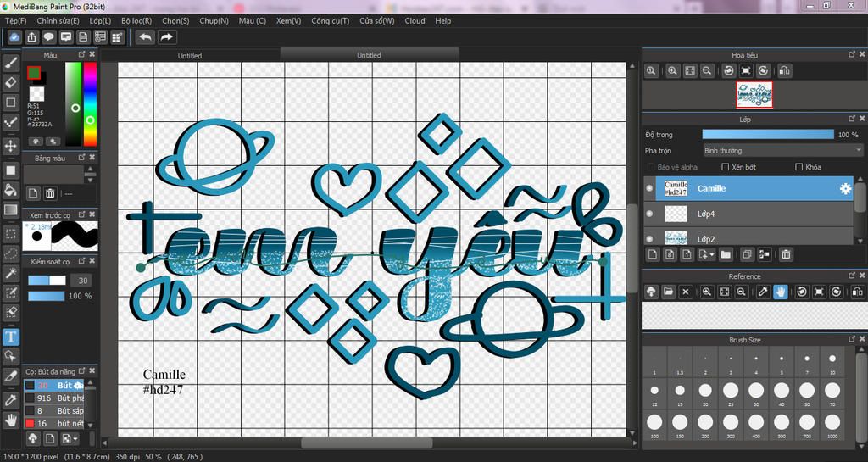Open Camille layer settings gear
The width and height of the screenshot is (868, 462).
point(845,189)
